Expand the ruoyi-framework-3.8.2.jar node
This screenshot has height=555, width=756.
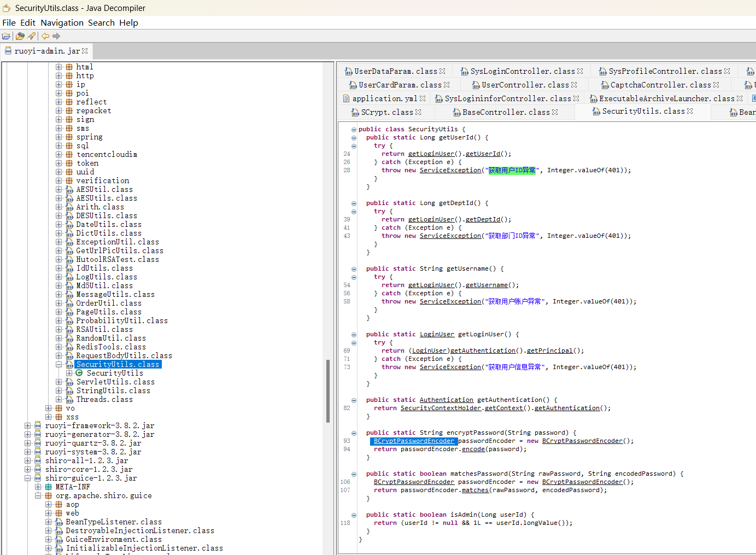pos(27,425)
